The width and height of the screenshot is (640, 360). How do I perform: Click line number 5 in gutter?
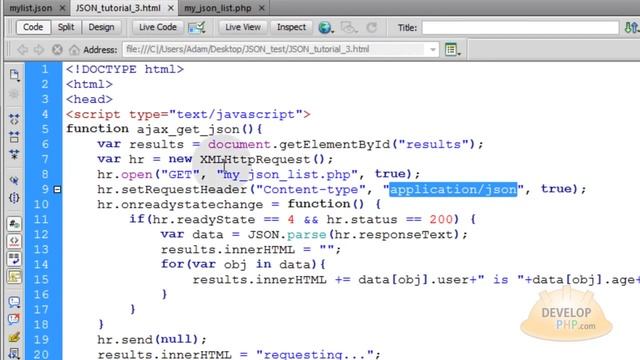click(x=44, y=129)
